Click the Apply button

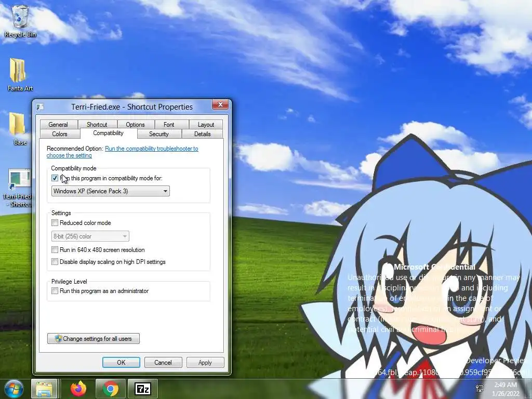click(x=205, y=362)
